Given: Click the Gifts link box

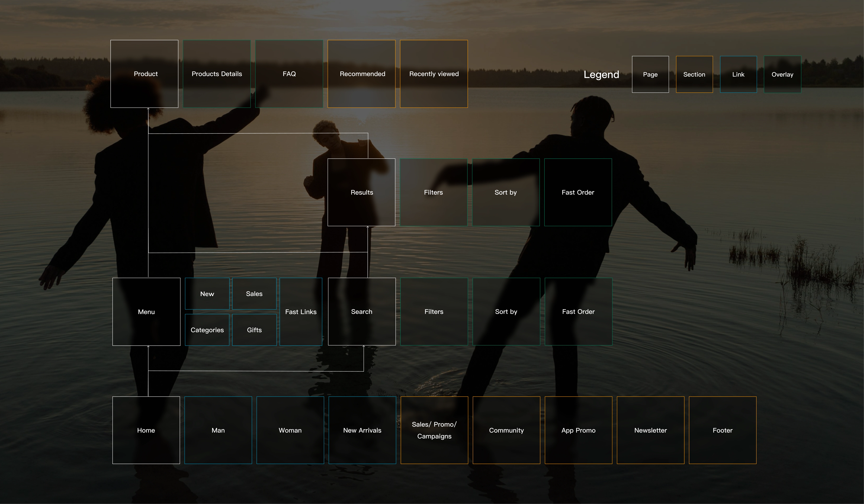Looking at the screenshot, I should click(254, 330).
